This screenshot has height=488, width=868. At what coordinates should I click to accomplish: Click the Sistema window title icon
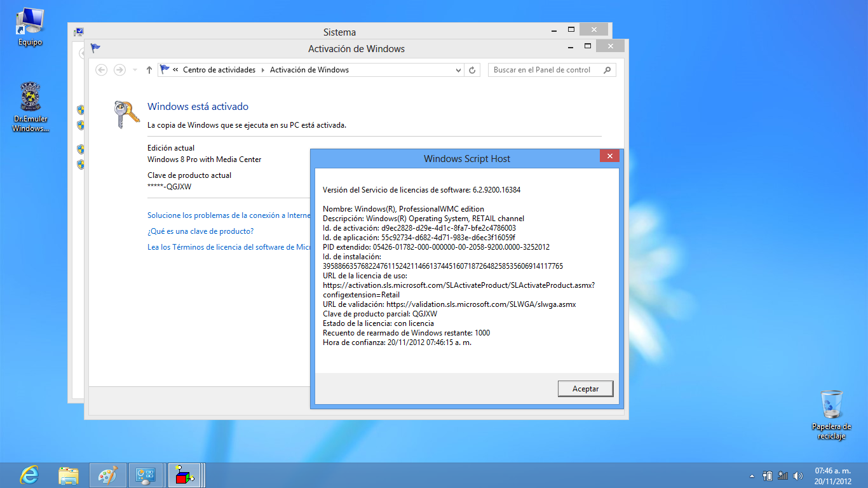click(x=79, y=31)
